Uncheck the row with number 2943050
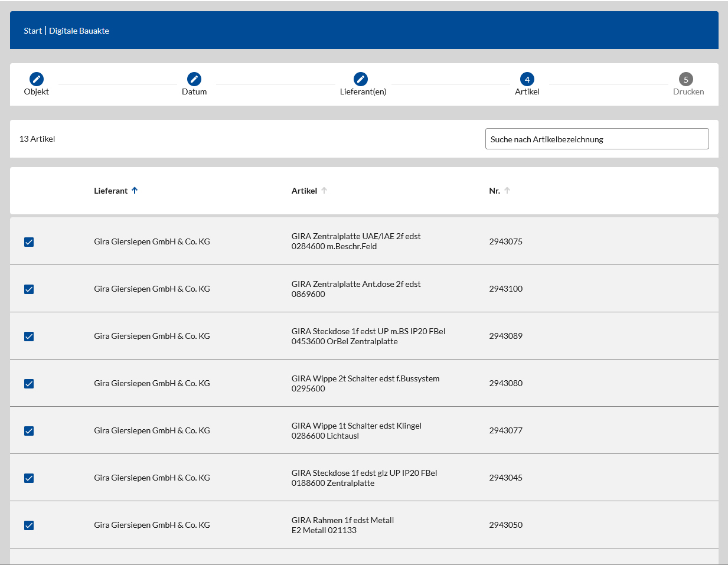The width and height of the screenshot is (728, 565). (29, 525)
